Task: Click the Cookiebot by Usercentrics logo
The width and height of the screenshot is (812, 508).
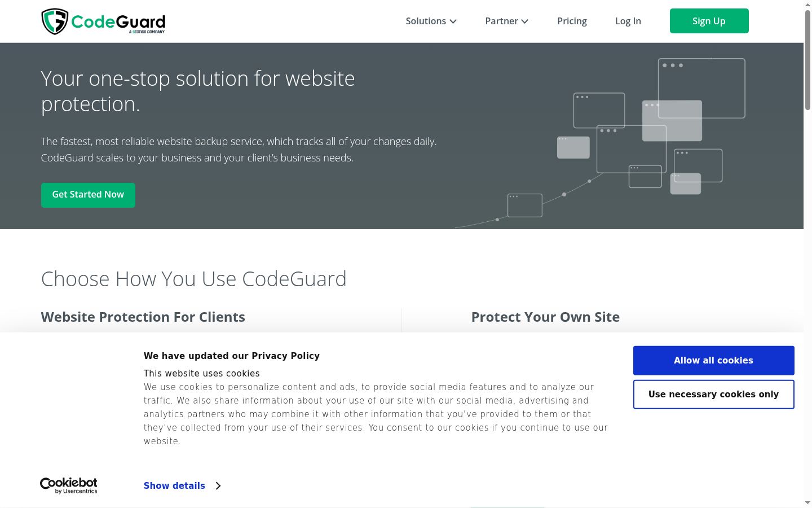Action: [x=69, y=485]
